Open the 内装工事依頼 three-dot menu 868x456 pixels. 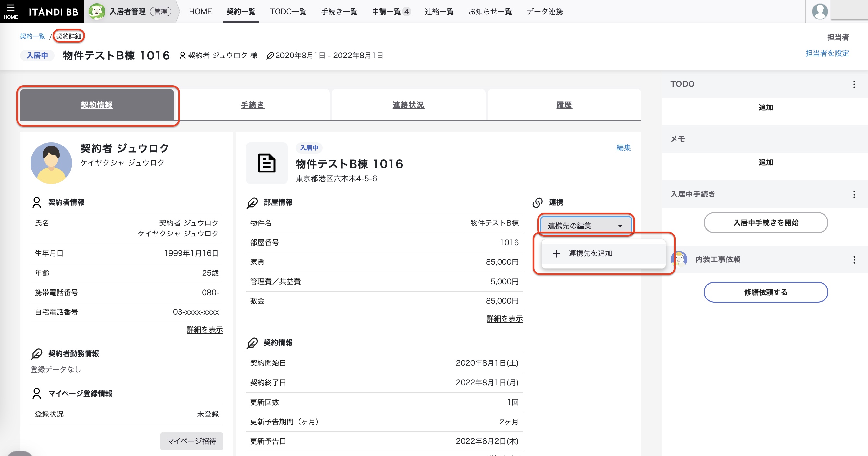[x=854, y=260]
